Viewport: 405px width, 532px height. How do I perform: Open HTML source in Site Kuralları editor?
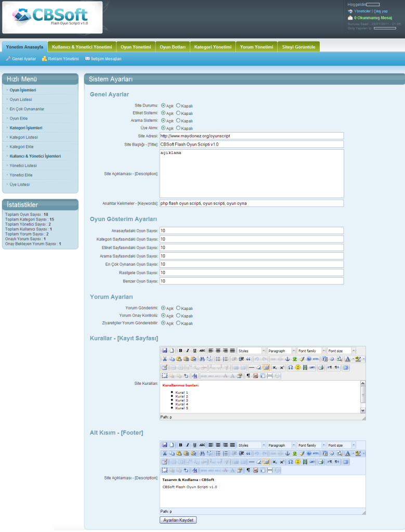point(316,359)
